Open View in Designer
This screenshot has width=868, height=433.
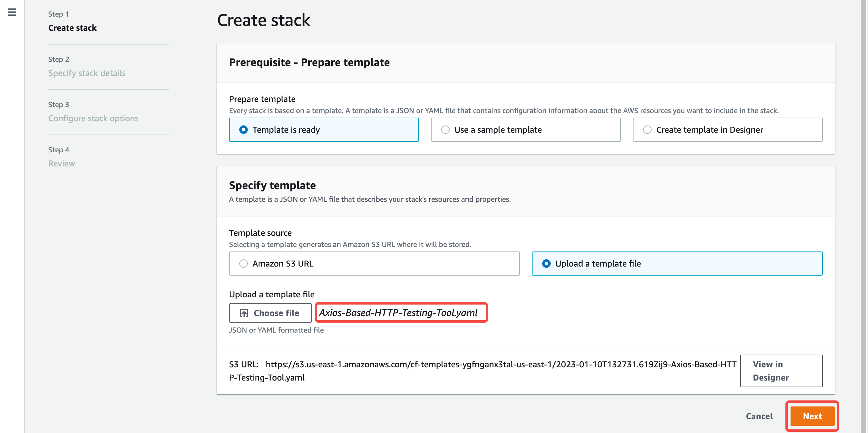coord(782,371)
